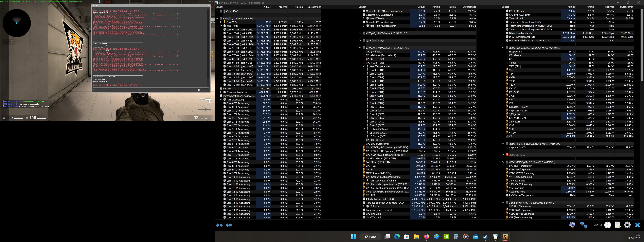Image resolution: width=644 pixels, height=242 pixels.
Task: Click the question mark icon above the console
Action: [101, 2]
